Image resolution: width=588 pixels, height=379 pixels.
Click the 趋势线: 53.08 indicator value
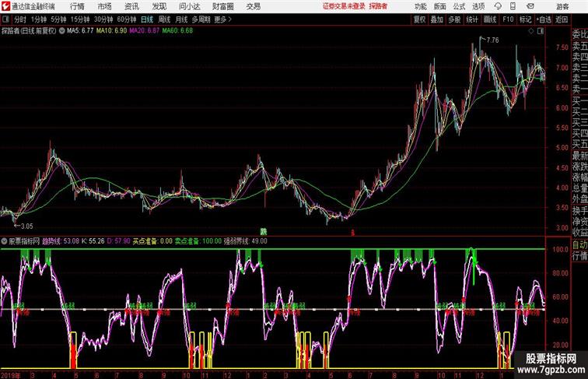click(x=61, y=241)
